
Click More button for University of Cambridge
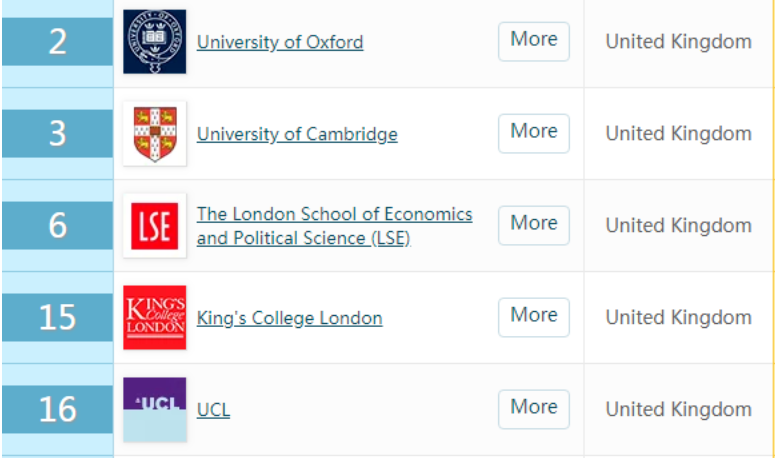tap(534, 133)
